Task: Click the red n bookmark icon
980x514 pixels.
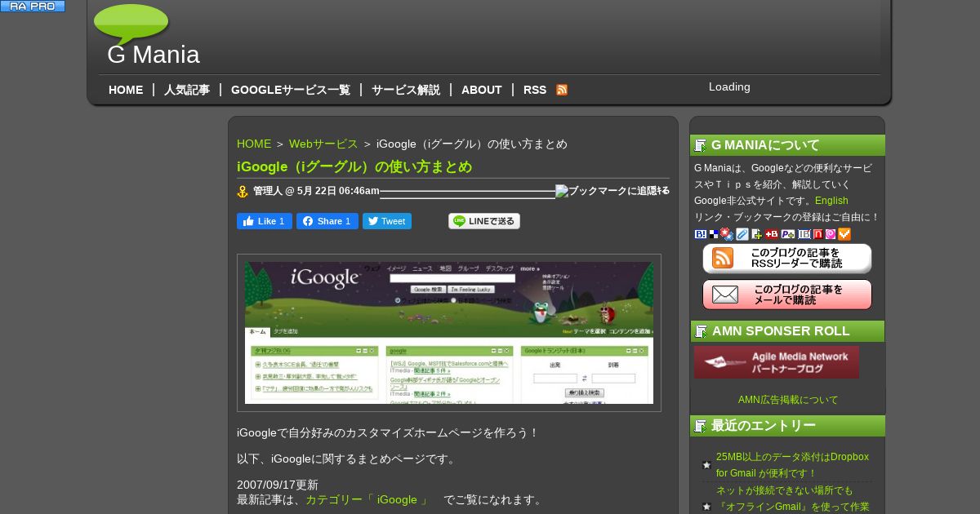Action: pyautogui.click(x=818, y=234)
